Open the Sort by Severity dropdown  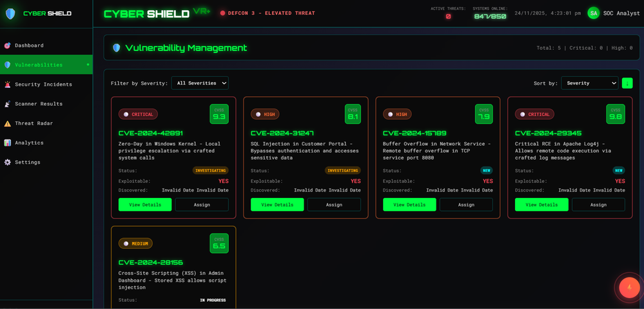pyautogui.click(x=589, y=83)
